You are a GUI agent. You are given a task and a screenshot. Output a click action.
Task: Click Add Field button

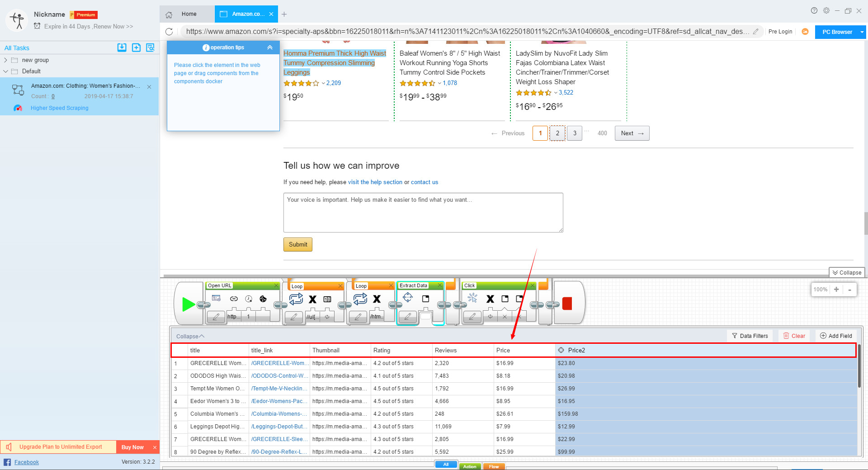[836, 336]
